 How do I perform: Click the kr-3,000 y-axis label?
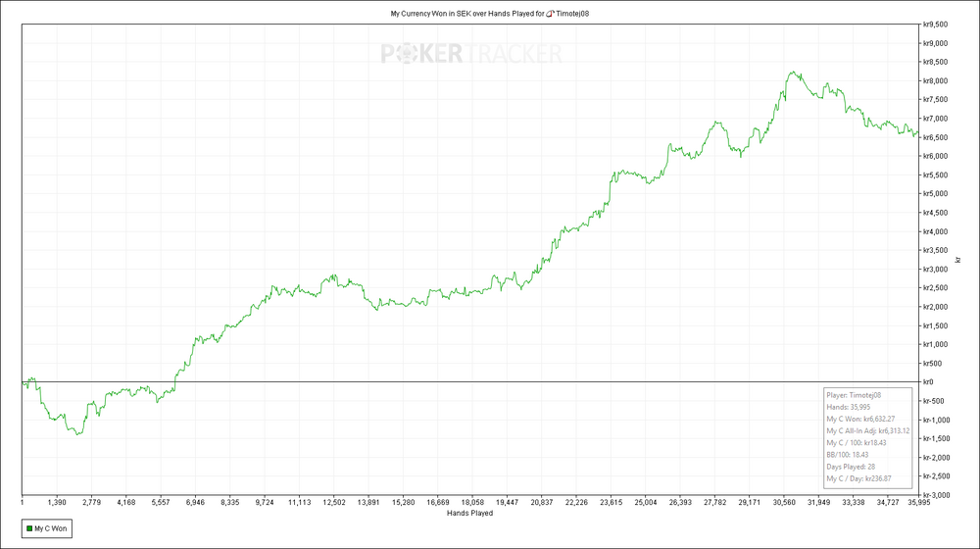click(936, 495)
